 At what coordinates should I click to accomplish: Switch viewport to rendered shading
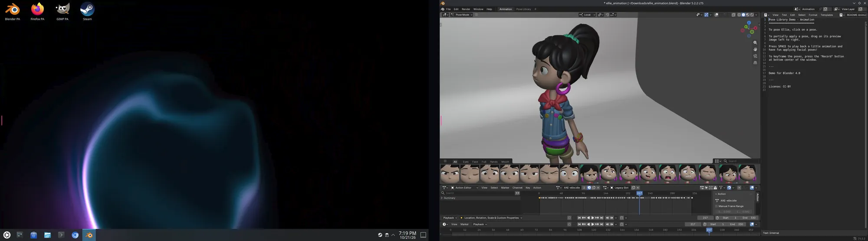[x=752, y=15]
